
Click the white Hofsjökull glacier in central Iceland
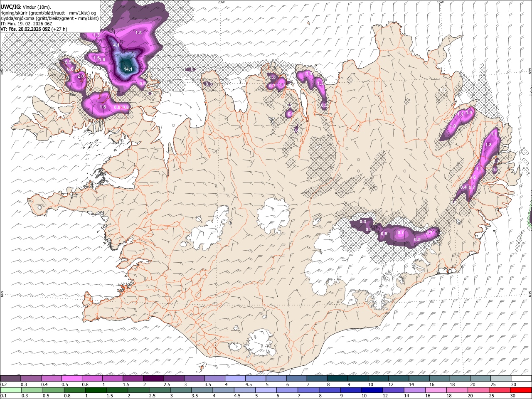(273, 216)
